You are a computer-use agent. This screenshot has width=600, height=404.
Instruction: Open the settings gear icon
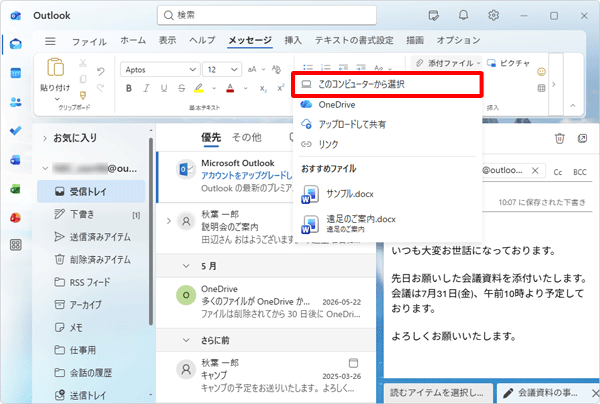493,15
